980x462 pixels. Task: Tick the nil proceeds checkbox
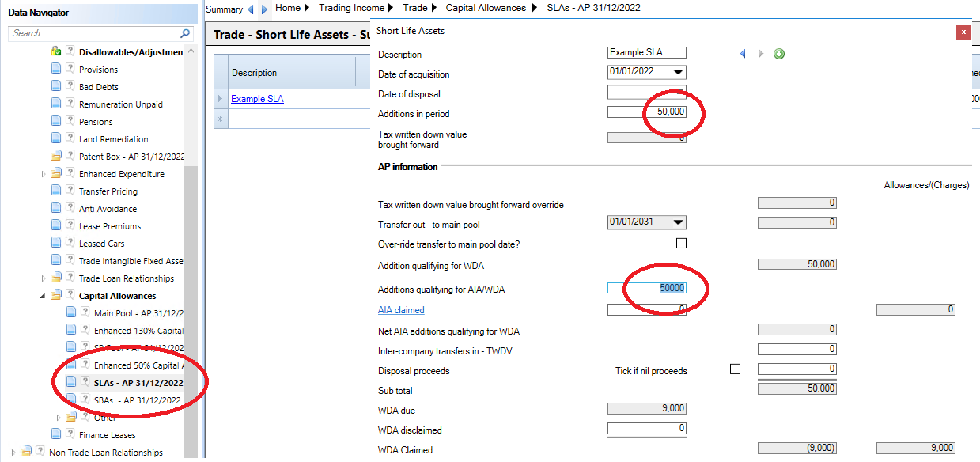pos(735,369)
